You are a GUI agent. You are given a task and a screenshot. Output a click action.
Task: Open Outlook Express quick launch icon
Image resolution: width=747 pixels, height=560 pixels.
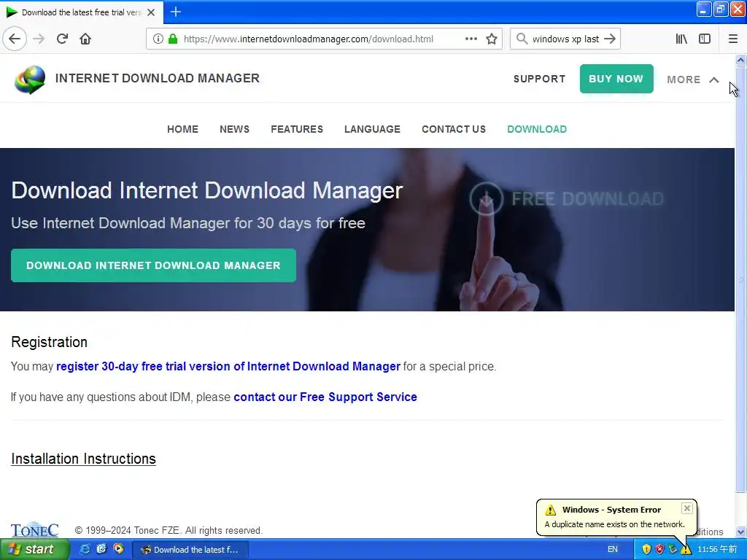[101, 549]
